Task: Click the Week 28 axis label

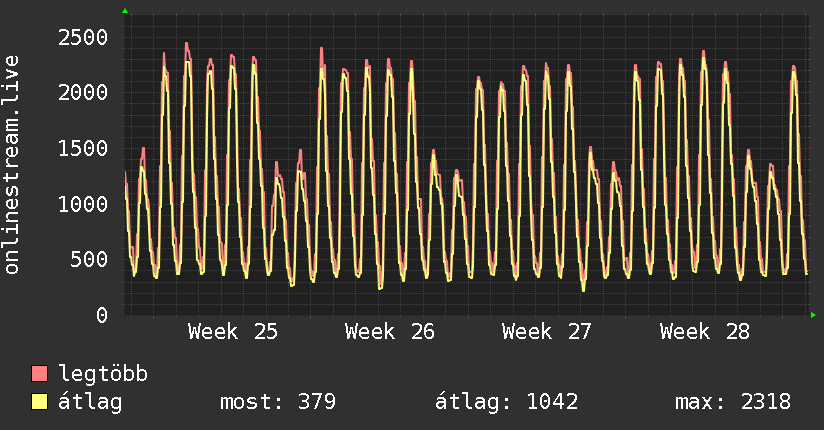Action: click(705, 332)
